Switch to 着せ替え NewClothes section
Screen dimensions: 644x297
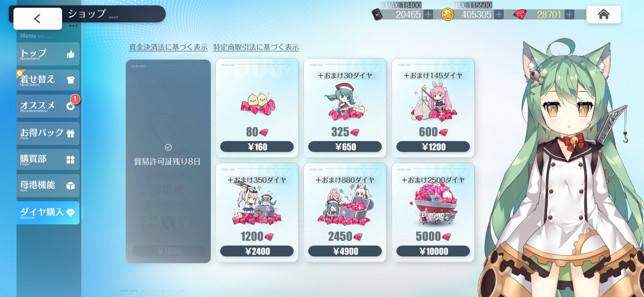[48, 80]
